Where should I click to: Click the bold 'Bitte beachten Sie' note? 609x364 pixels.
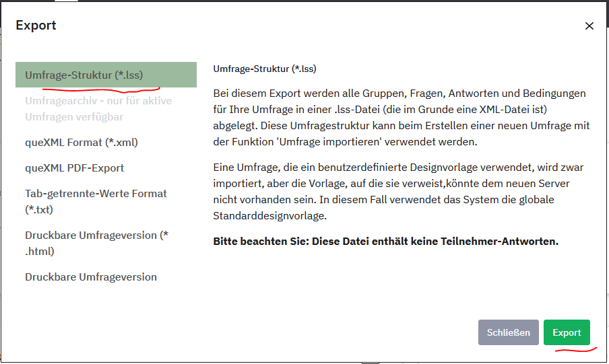(385, 241)
